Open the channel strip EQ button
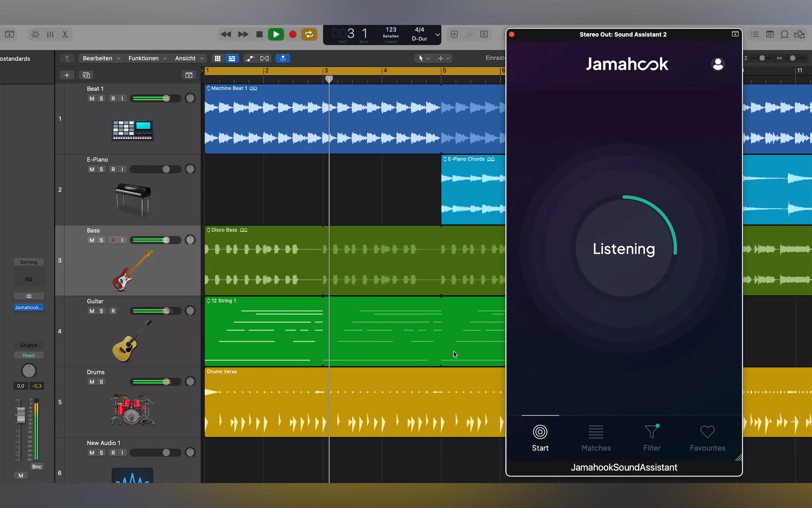The height and width of the screenshot is (508, 812). tap(28, 279)
